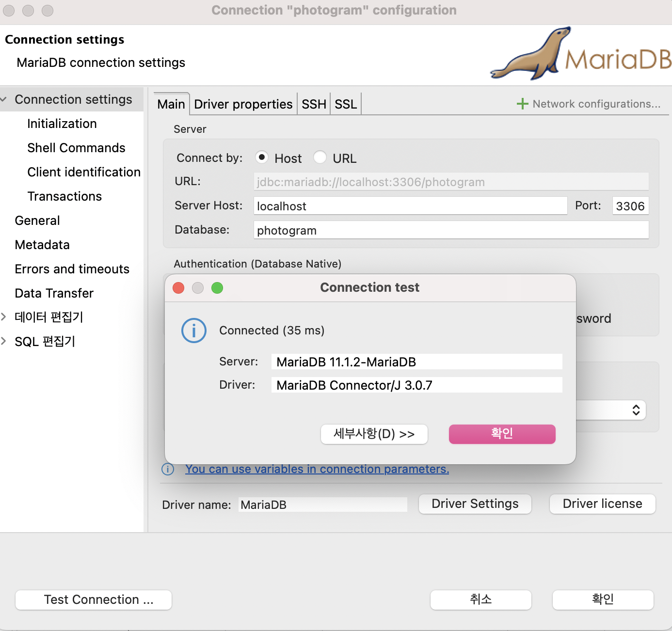Click the bottom 확인 button of configuration window

tap(603, 600)
